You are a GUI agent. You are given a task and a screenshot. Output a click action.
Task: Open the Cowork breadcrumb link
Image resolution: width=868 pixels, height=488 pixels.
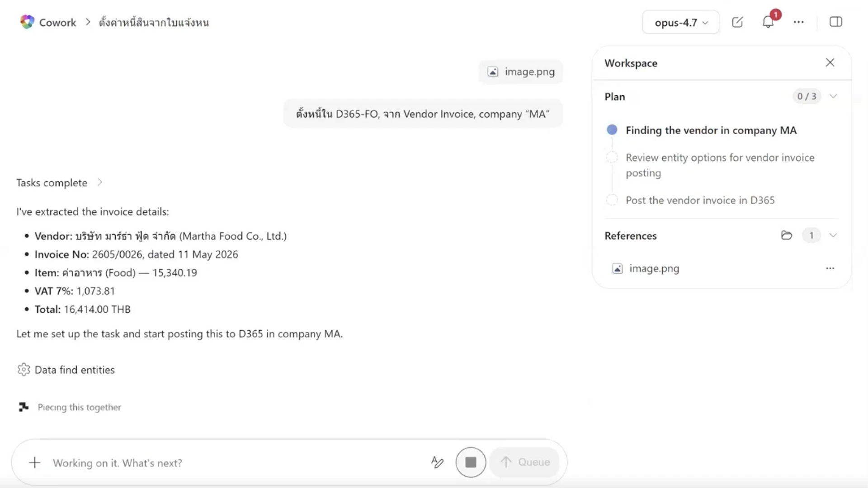click(57, 23)
